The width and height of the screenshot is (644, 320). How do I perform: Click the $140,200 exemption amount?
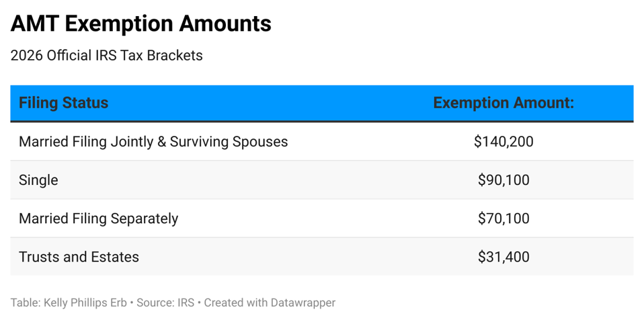point(504,142)
